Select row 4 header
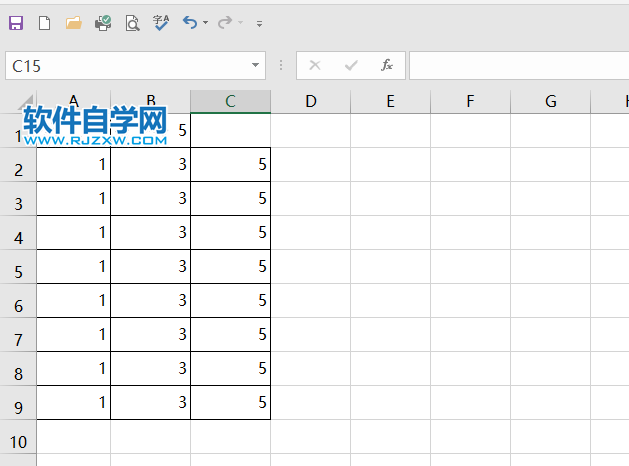Viewport: 629px width, 466px height. [x=18, y=233]
